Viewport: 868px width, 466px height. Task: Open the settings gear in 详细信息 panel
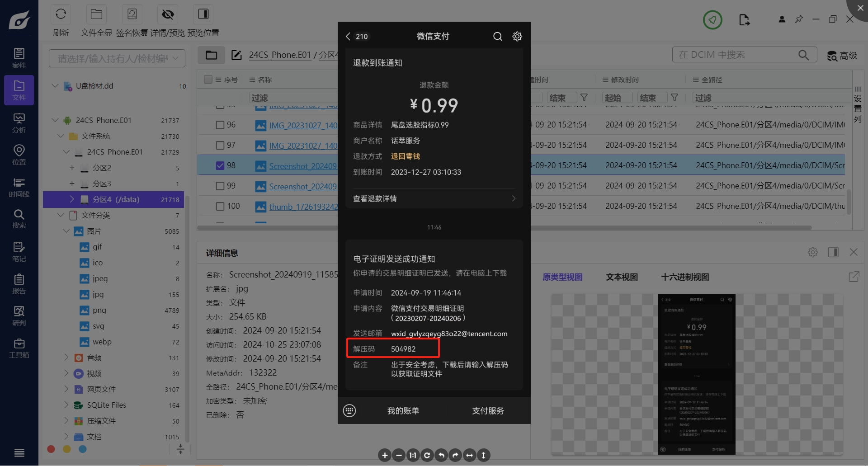point(813,252)
